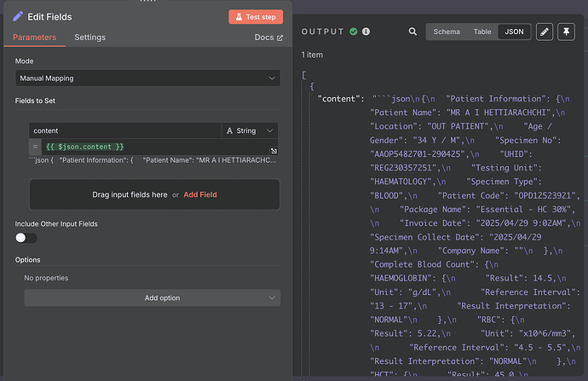The height and width of the screenshot is (381, 588).
Task: Select the JSON output view
Action: pyautogui.click(x=514, y=32)
